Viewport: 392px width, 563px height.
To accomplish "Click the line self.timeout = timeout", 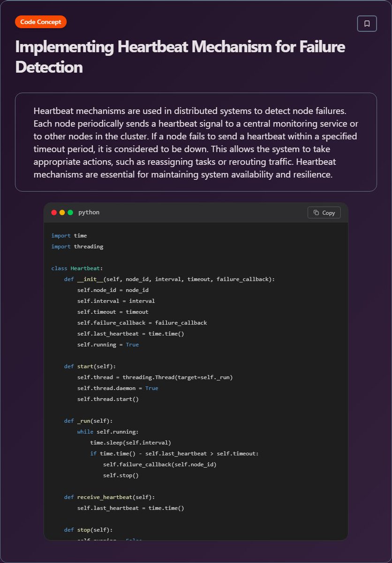I will [x=113, y=312].
